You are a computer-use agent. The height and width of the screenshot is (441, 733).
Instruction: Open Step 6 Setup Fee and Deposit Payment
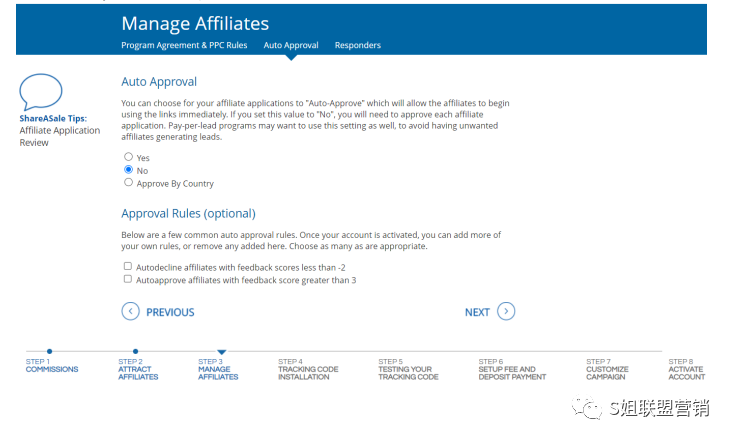click(x=512, y=372)
